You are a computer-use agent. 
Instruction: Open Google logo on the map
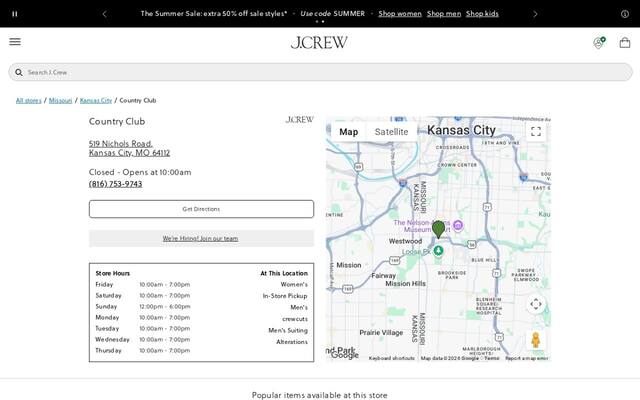[x=345, y=355]
